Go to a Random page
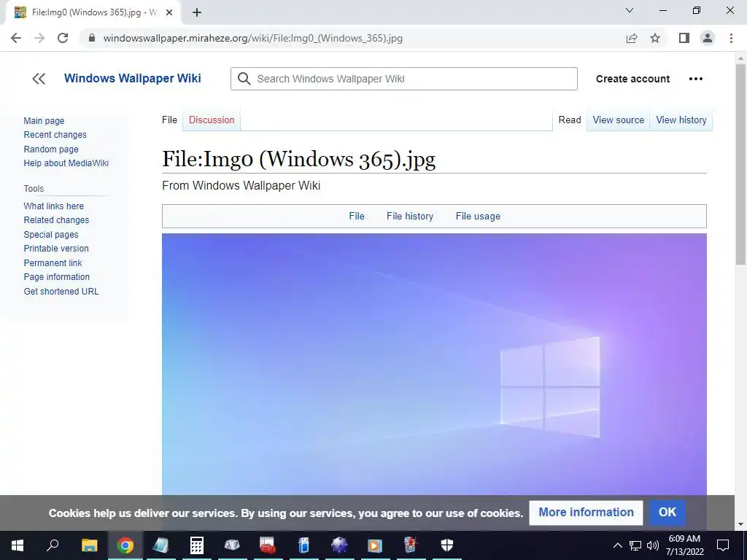Screen dimensions: 747x560 [x=51, y=149]
